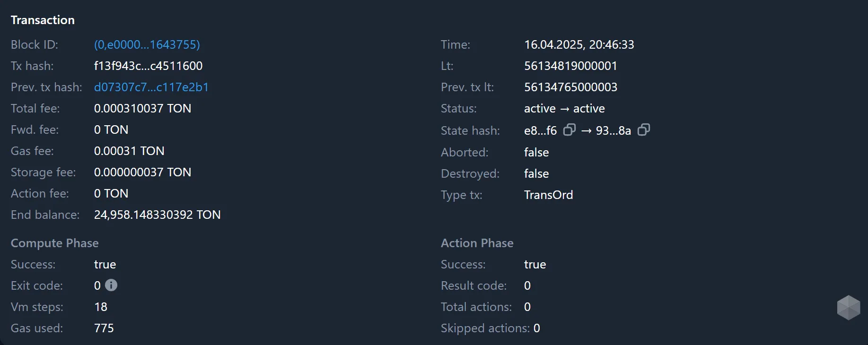Screen dimensions: 868x345
Task: Click the Gas fee amount
Action: coord(129,151)
